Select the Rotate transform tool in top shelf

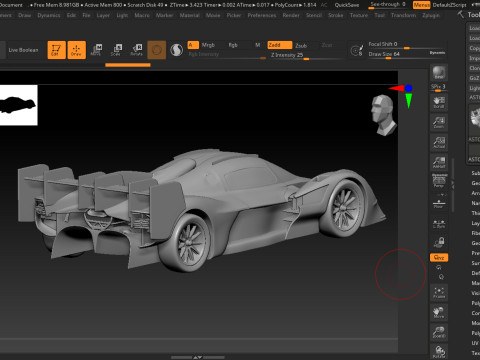click(136, 50)
